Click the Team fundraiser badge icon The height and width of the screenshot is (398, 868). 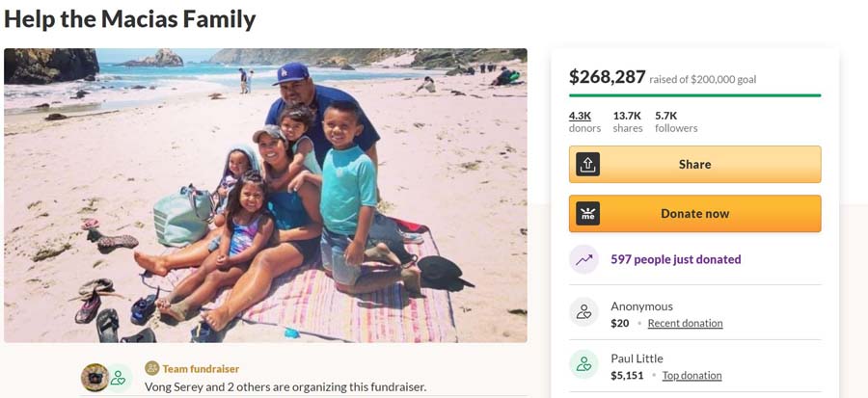coord(151,368)
